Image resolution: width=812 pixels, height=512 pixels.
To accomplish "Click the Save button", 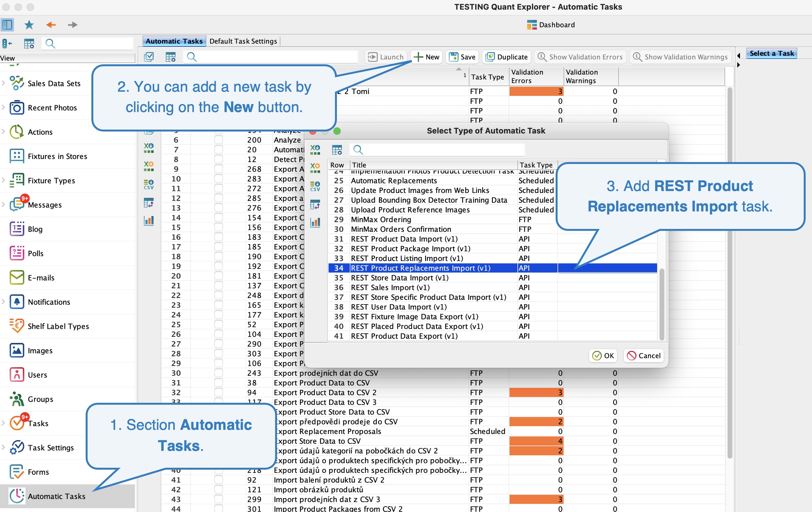I will pyautogui.click(x=462, y=57).
